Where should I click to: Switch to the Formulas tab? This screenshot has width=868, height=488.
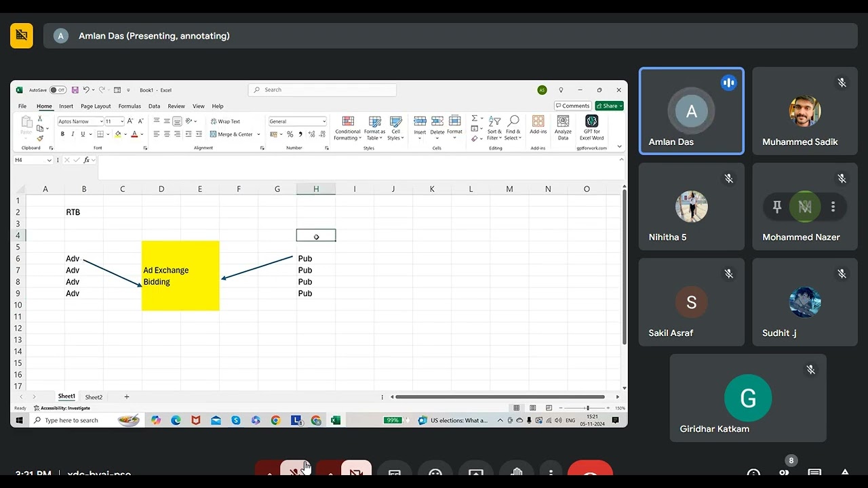point(130,106)
